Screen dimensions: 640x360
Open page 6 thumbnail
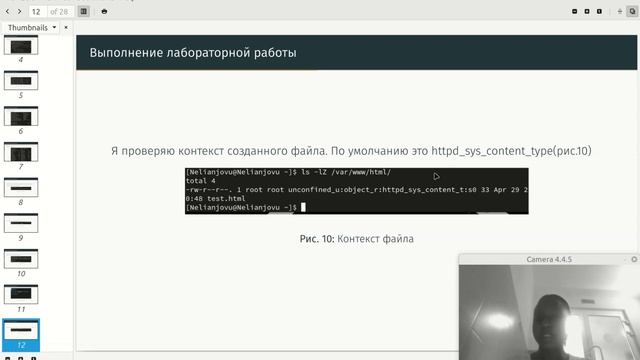21,116
